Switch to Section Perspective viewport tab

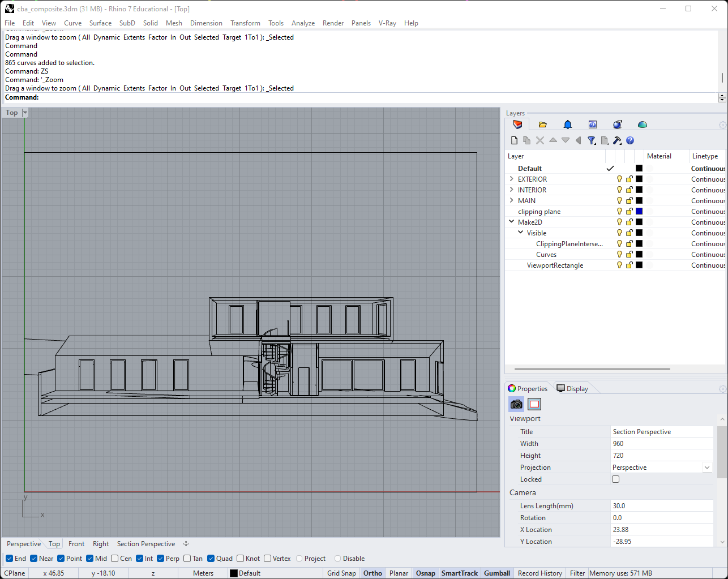point(146,544)
